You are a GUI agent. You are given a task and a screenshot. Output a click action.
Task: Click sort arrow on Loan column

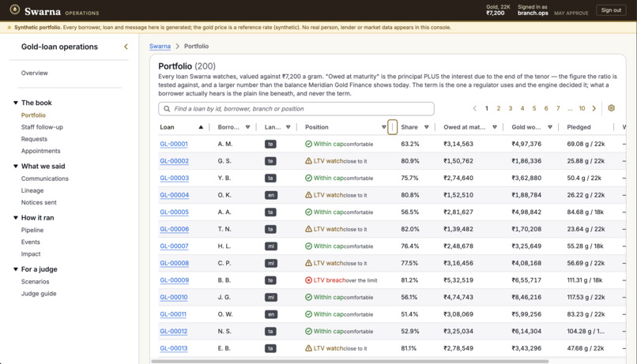coord(201,127)
